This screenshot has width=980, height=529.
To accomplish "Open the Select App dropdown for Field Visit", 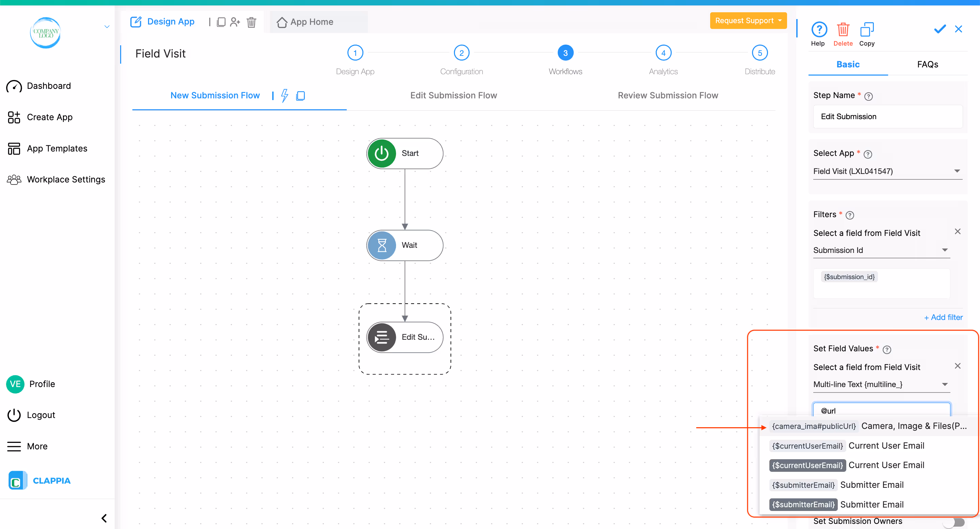I will (887, 171).
